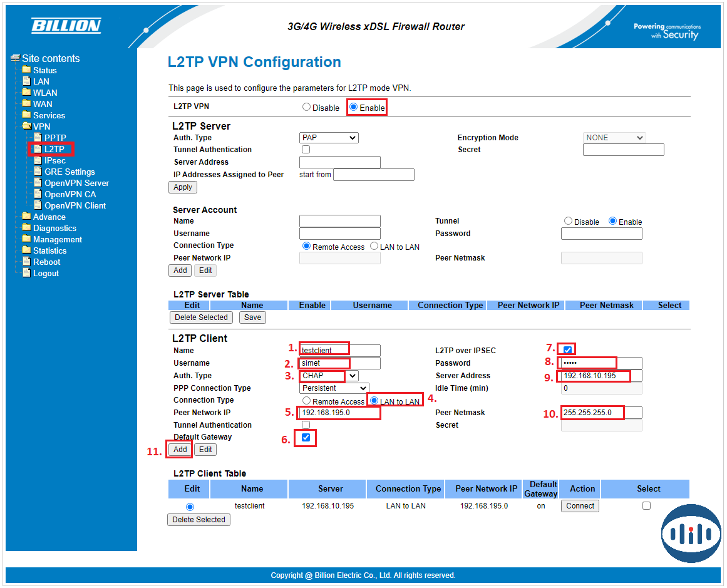Click the Diagnostics folder icon
Screen dimensions: 727x588
pos(26,228)
